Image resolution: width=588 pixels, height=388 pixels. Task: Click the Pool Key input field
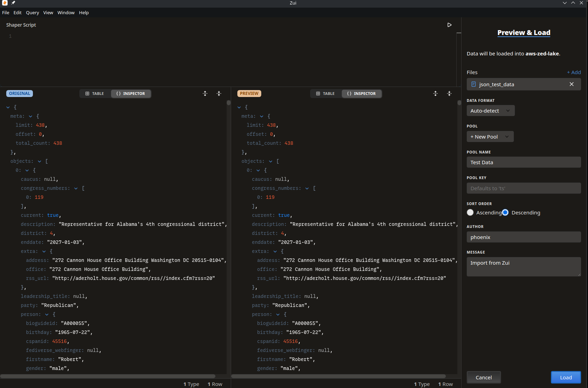tap(524, 188)
